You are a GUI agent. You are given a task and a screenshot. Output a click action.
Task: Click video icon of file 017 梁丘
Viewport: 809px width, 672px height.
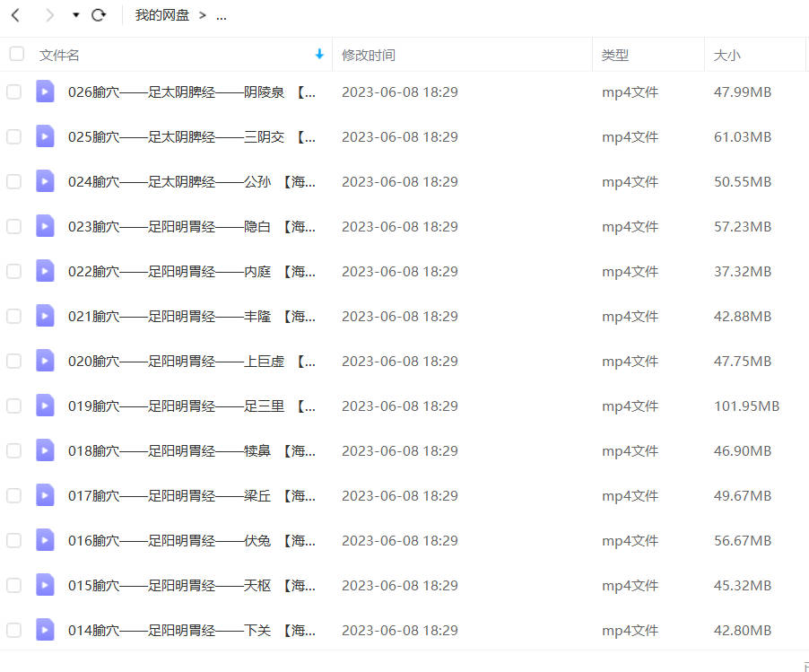45,495
